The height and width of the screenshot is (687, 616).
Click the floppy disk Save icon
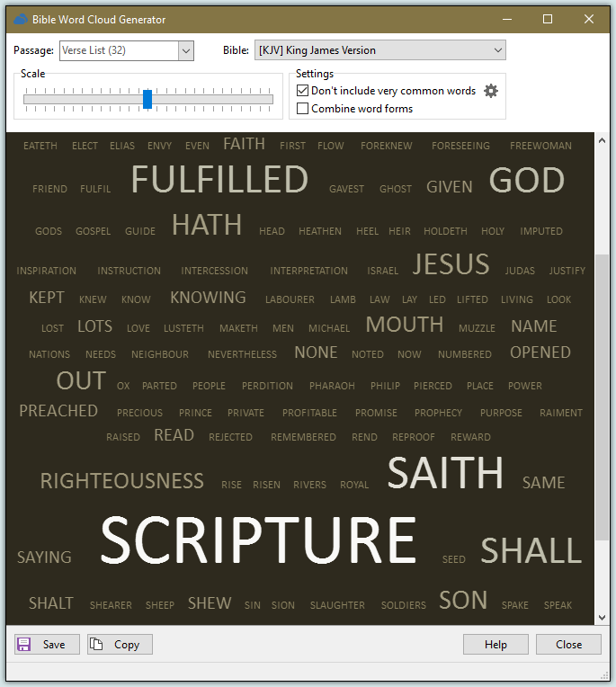pos(23,644)
